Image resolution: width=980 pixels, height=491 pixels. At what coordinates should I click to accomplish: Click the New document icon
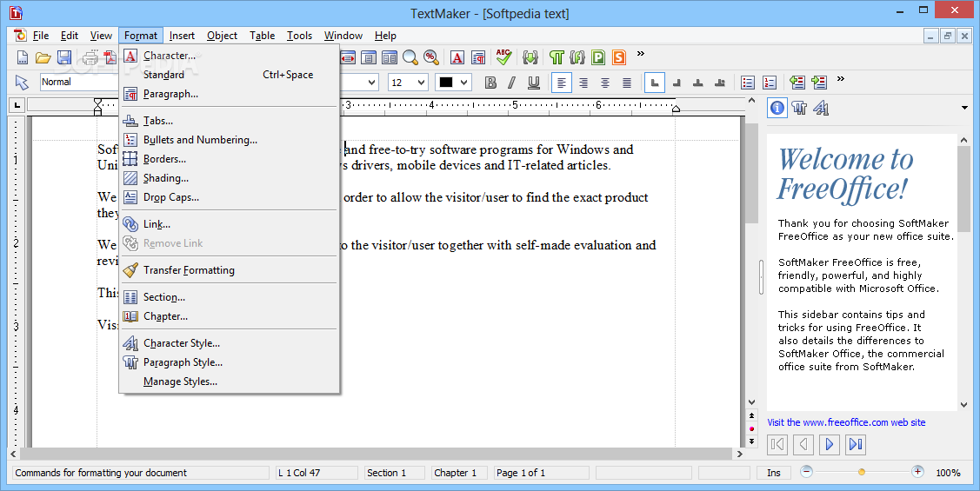point(23,58)
